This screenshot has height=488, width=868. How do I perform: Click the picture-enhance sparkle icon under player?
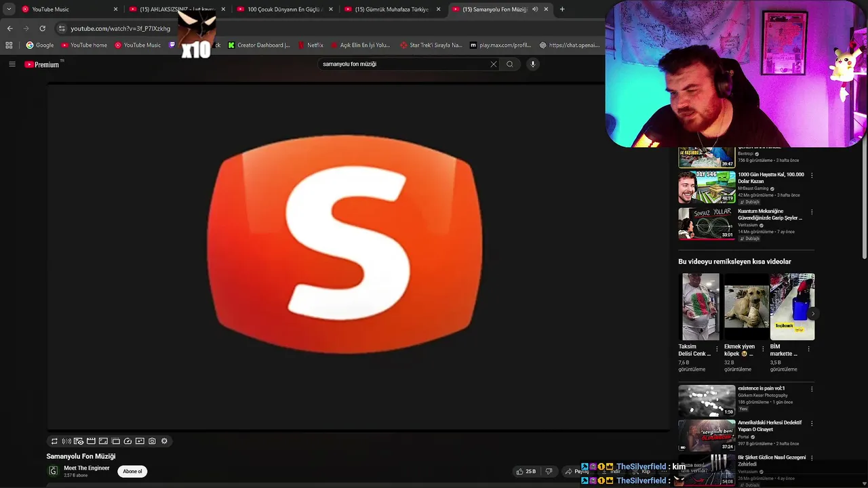[140, 441]
